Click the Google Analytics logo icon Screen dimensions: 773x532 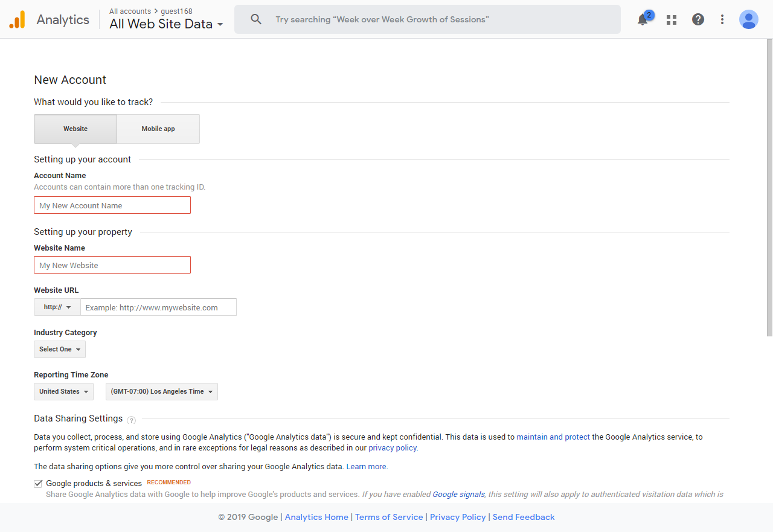[17, 19]
